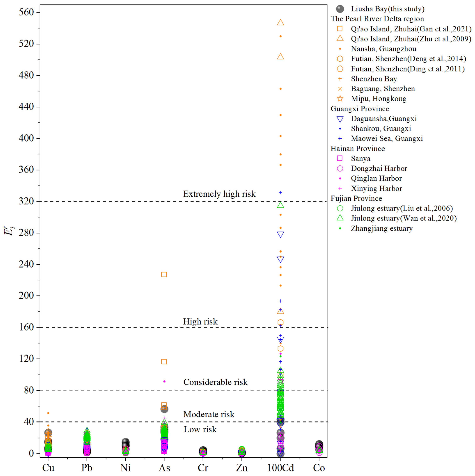Click the highest orange triangle data point
The height and width of the screenshot is (476, 475).
280,23
